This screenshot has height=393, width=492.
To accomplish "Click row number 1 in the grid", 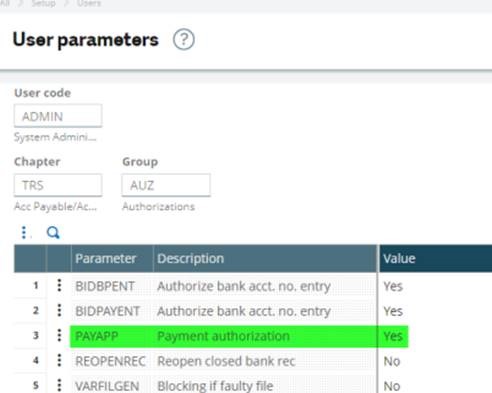I will [36, 285].
